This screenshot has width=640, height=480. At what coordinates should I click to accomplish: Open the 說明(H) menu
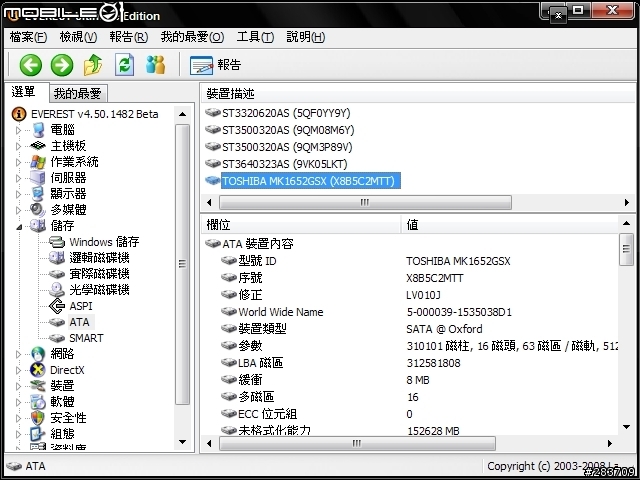306,37
